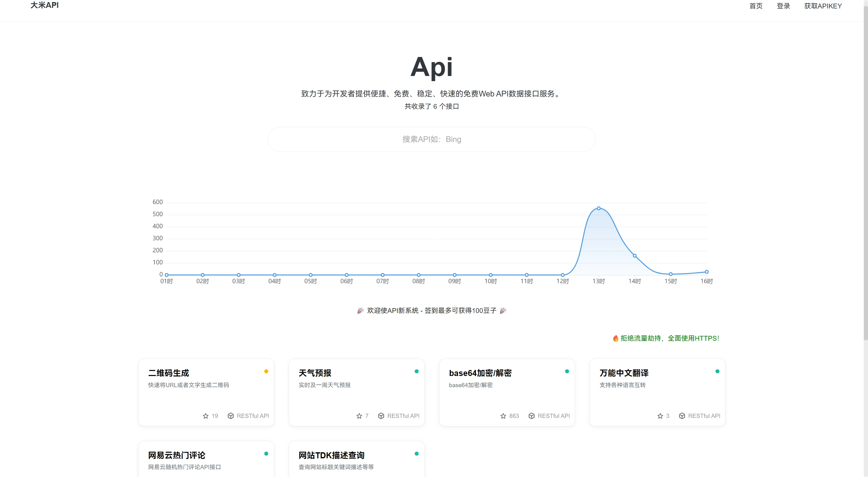Click the green status dot on 网易云热门评论

pos(266,454)
